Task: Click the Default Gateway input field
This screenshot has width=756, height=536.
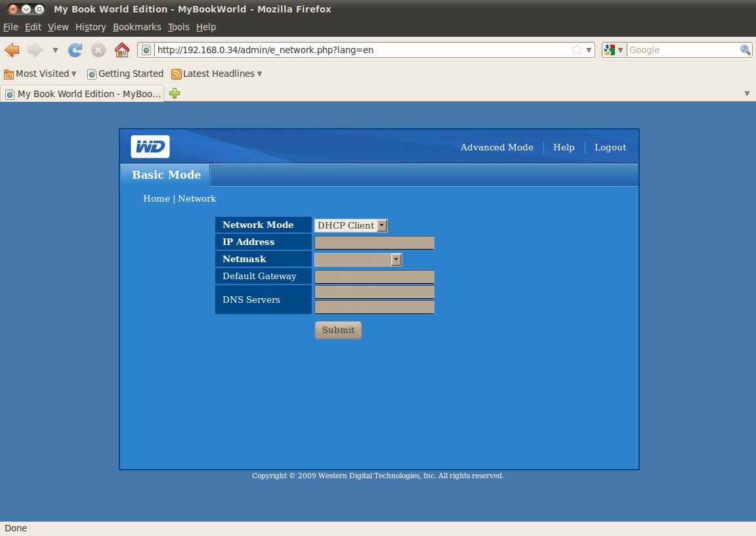Action: (374, 277)
